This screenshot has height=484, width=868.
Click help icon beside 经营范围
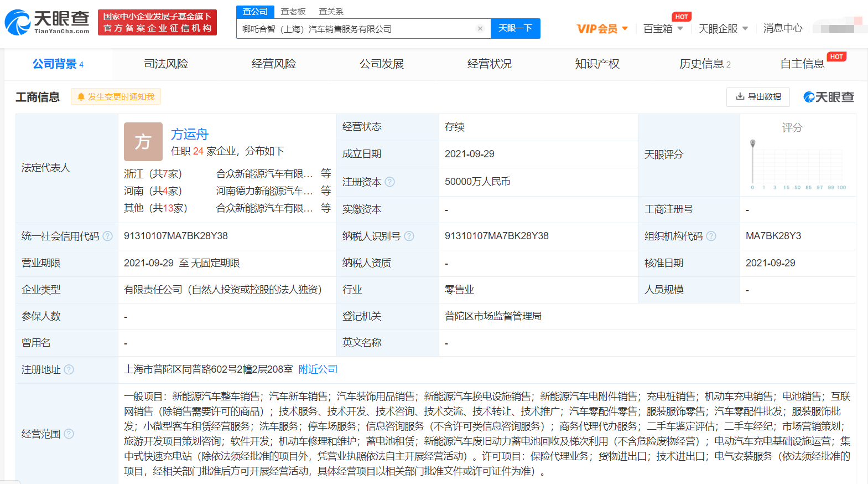coord(69,434)
